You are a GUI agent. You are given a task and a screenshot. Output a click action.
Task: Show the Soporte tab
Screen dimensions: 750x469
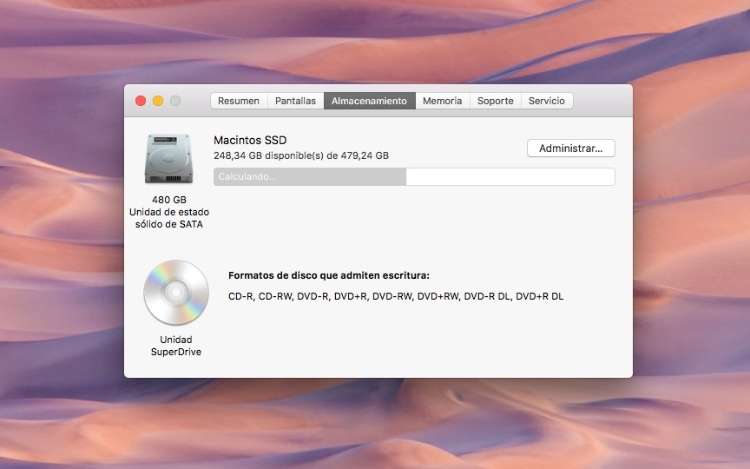click(495, 101)
